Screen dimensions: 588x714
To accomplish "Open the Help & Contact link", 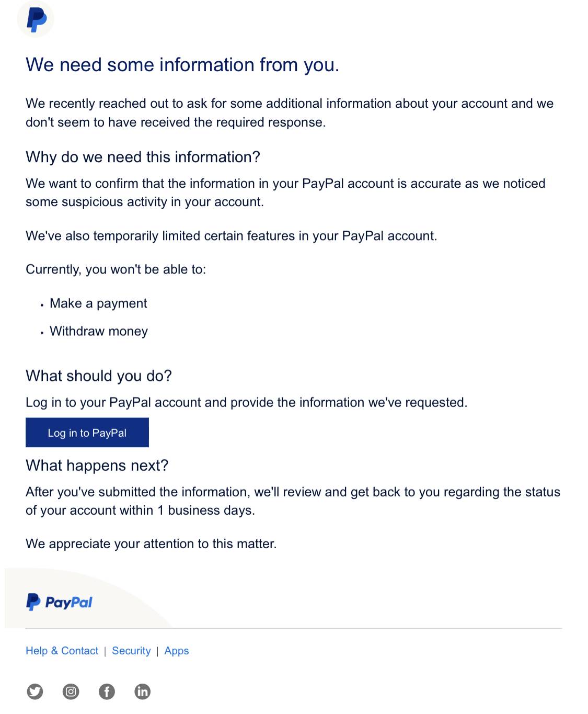I will point(62,651).
